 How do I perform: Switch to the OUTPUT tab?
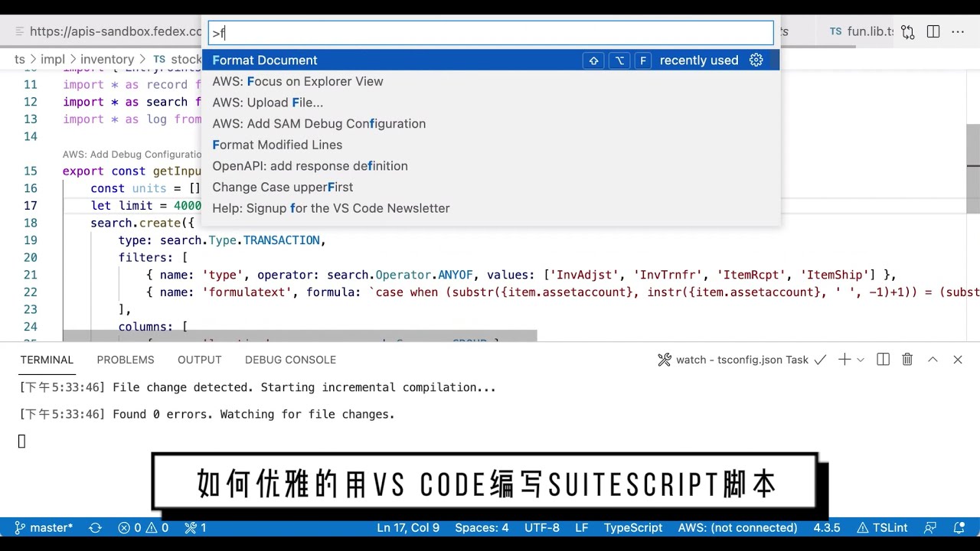[x=200, y=360]
